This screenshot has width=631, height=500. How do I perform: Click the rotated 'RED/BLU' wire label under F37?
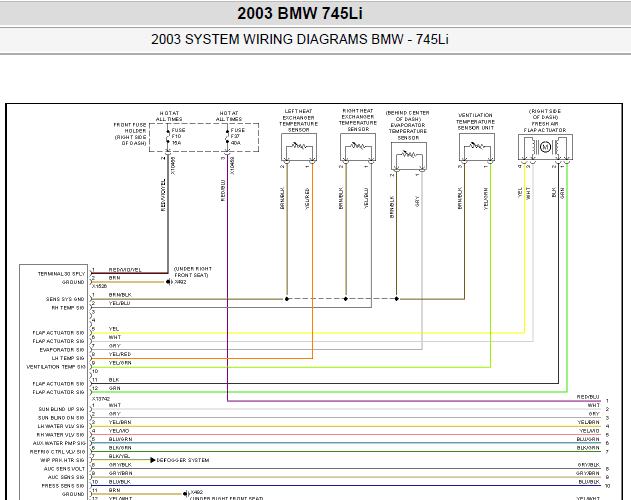click(223, 190)
